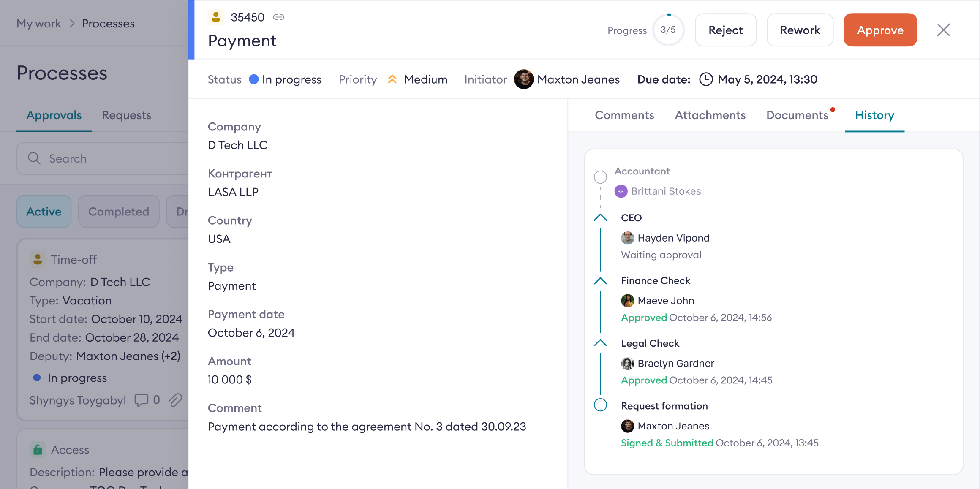
Task: Click Brittani Stokes BS avatar
Action: point(621,191)
